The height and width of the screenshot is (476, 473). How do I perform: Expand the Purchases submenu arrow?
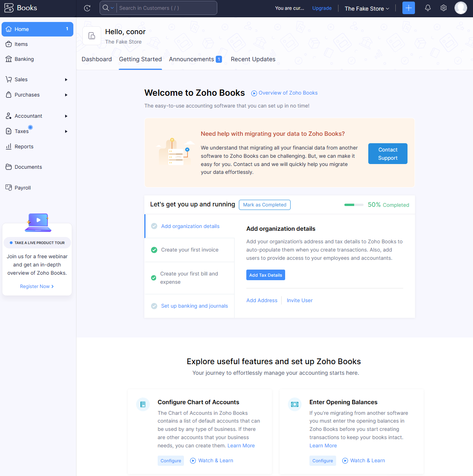click(66, 95)
